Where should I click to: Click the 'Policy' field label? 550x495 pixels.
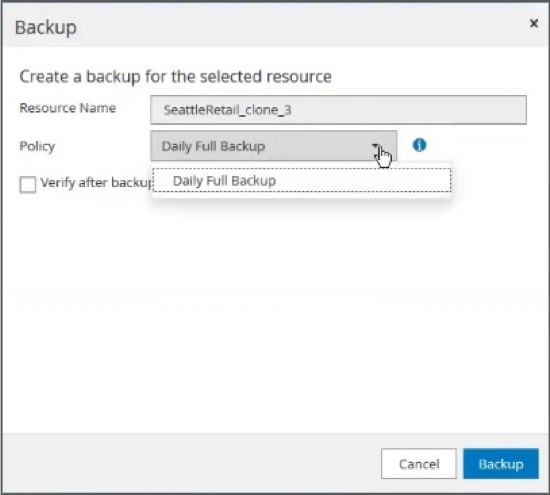coord(37,146)
